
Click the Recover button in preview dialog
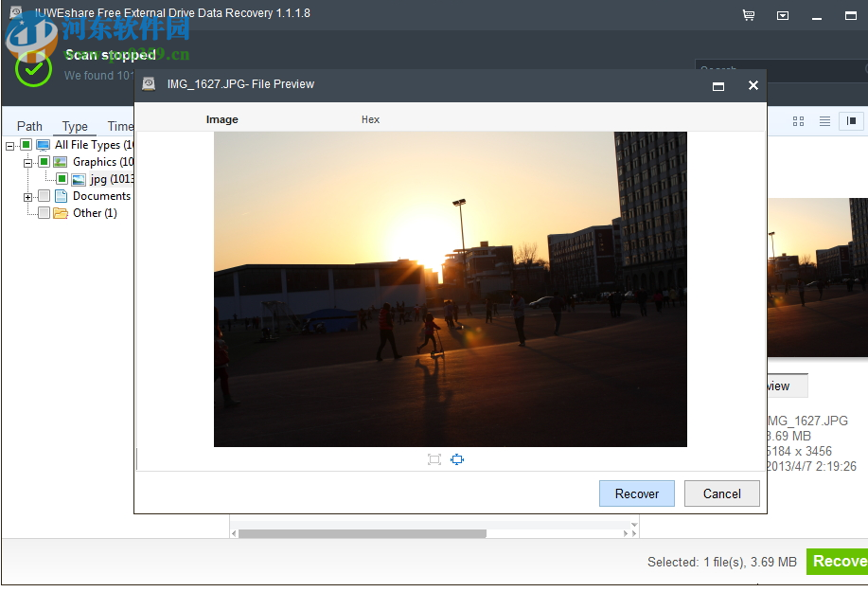tap(636, 493)
